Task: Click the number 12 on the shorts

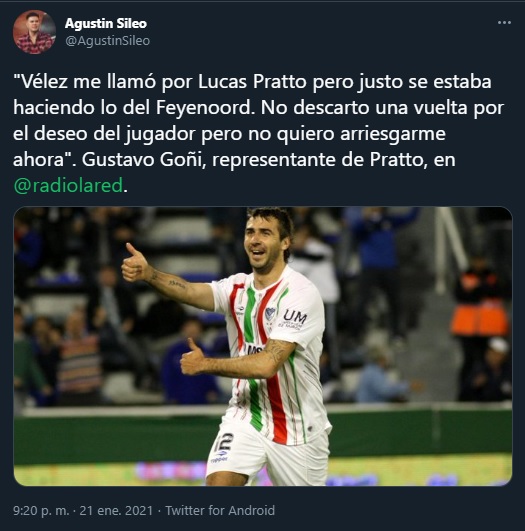Action: click(224, 442)
